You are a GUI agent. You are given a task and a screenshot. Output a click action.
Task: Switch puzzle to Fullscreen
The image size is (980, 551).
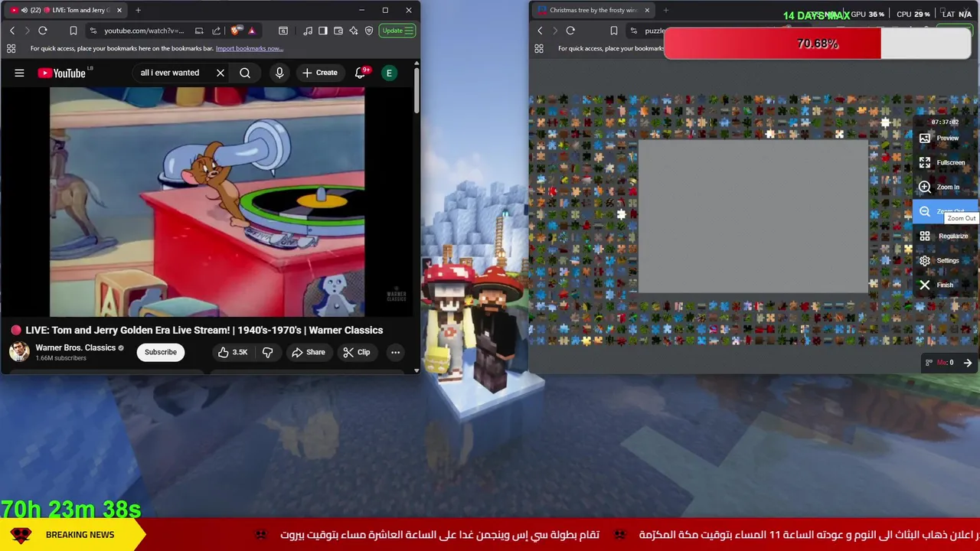click(x=946, y=162)
